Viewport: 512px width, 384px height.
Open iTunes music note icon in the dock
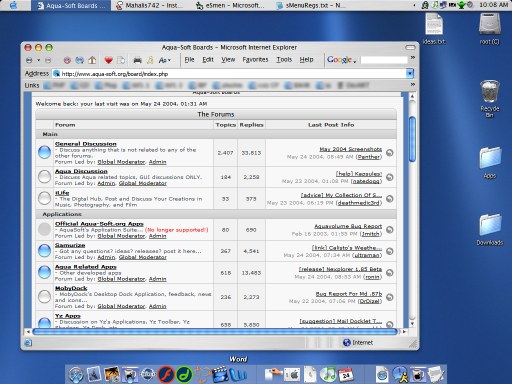(328, 374)
